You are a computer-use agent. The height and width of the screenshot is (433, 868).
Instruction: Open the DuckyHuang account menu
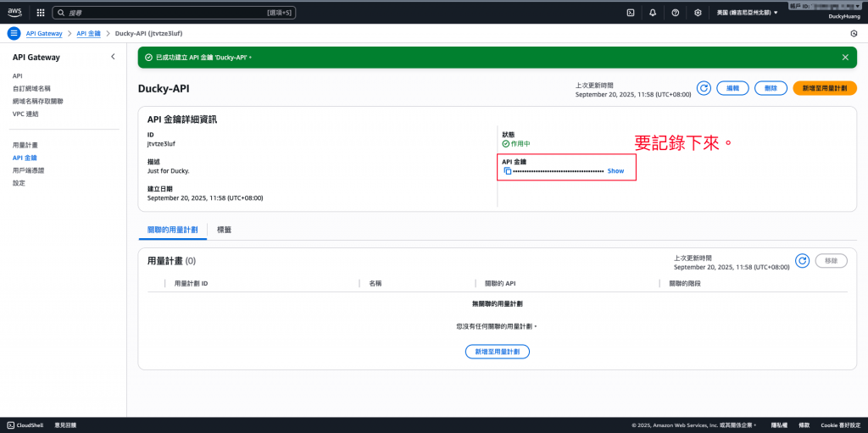843,17
